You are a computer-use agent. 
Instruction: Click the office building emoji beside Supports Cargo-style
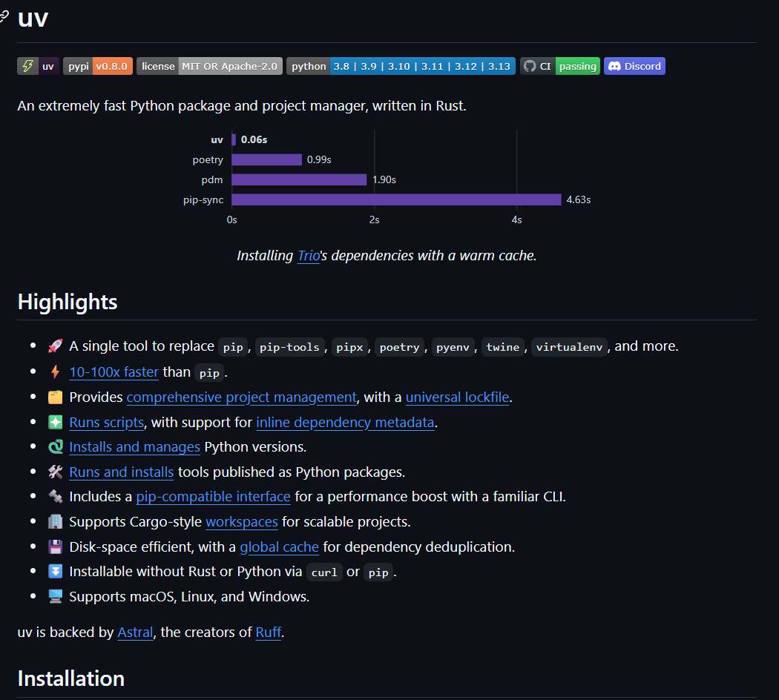click(55, 522)
